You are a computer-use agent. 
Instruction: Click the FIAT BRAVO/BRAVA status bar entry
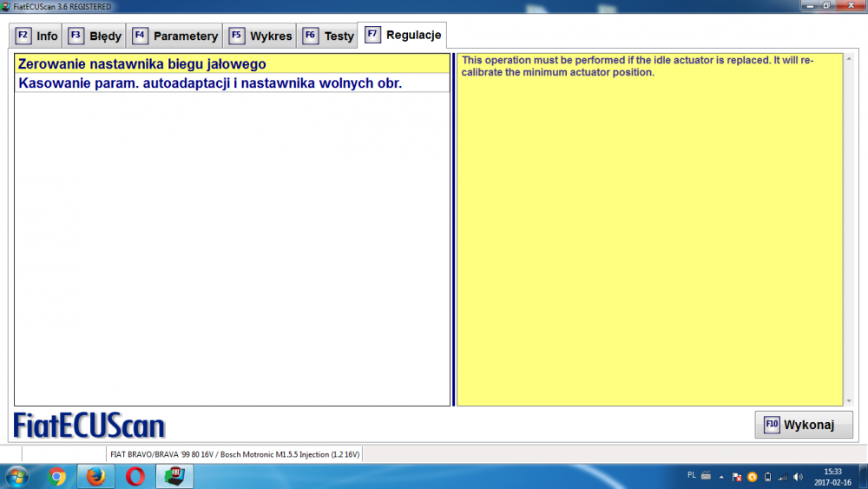point(234,454)
